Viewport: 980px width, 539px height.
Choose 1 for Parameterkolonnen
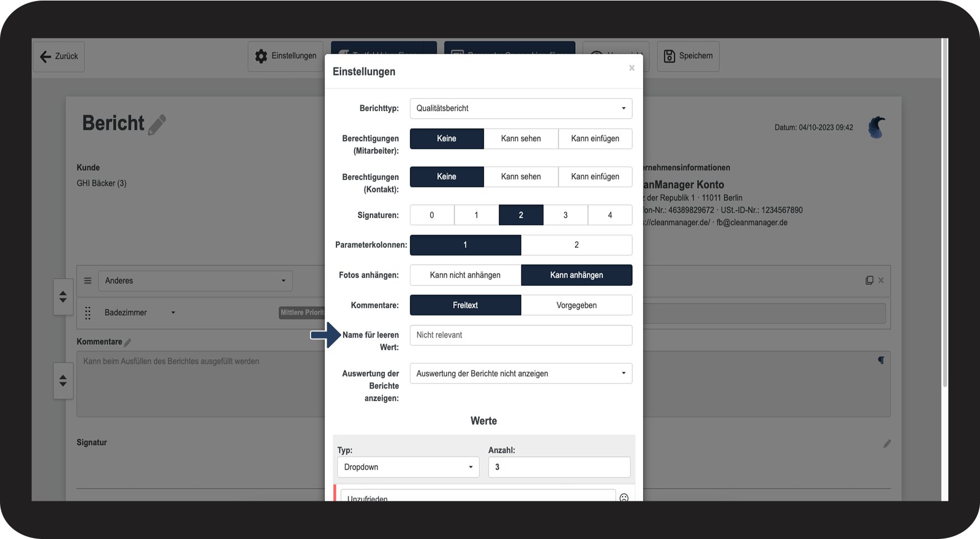tap(465, 245)
